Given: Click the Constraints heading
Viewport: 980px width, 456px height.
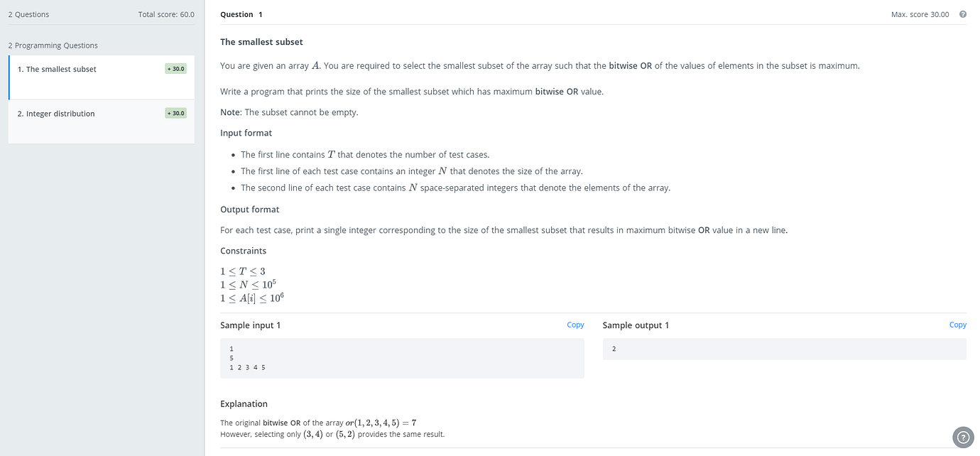Looking at the screenshot, I should click(243, 250).
